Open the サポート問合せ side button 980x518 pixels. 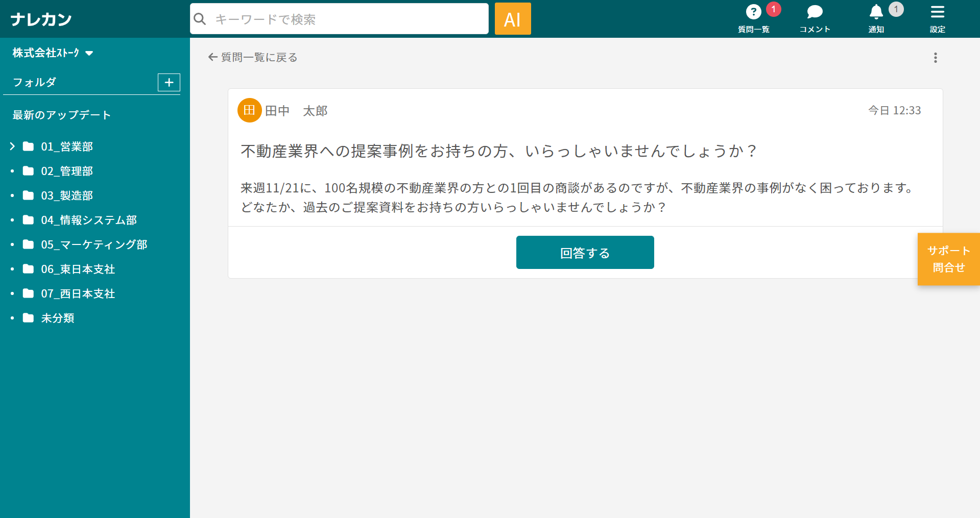coord(948,259)
